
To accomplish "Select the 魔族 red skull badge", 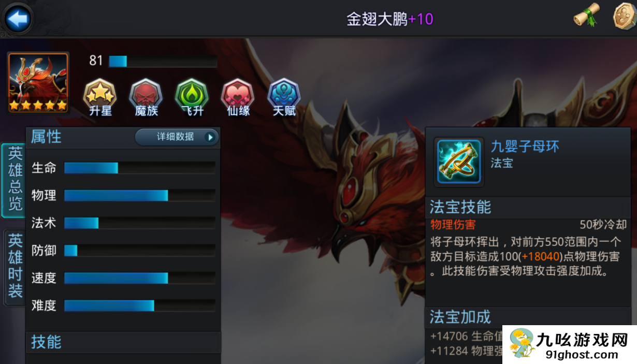I will tap(146, 97).
